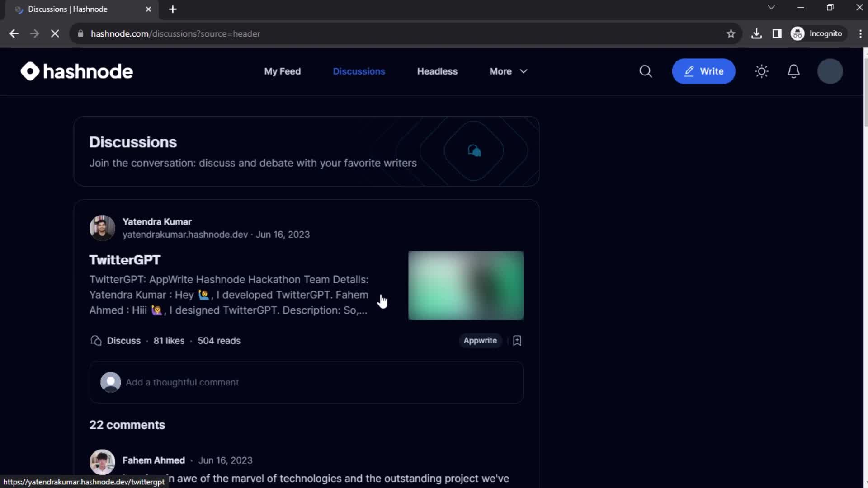Click the '504 reads' count
The height and width of the screenshot is (488, 868).
[219, 341]
